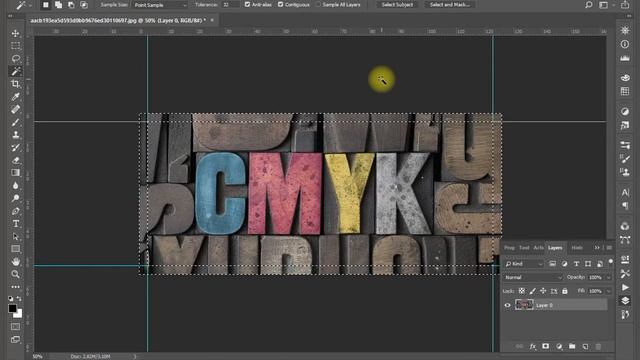Toggle Quick Mask mode icon
This screenshot has height=360, width=640.
[16, 327]
